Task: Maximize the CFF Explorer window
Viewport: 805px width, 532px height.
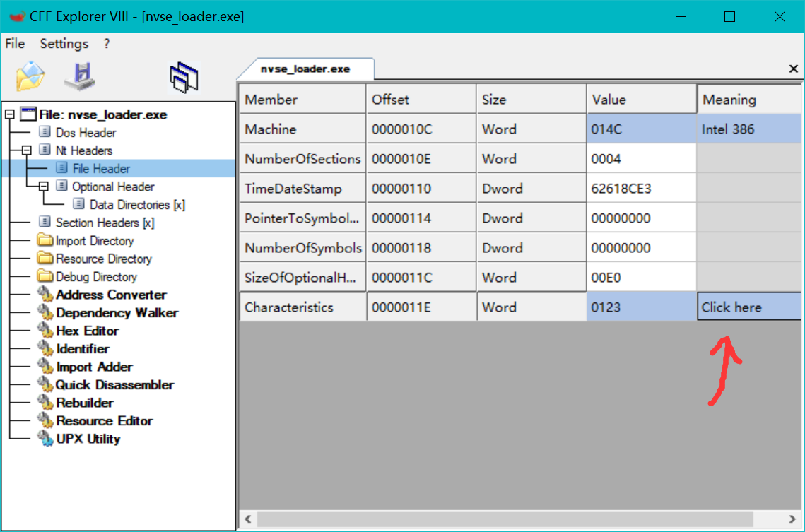Action: [x=729, y=16]
